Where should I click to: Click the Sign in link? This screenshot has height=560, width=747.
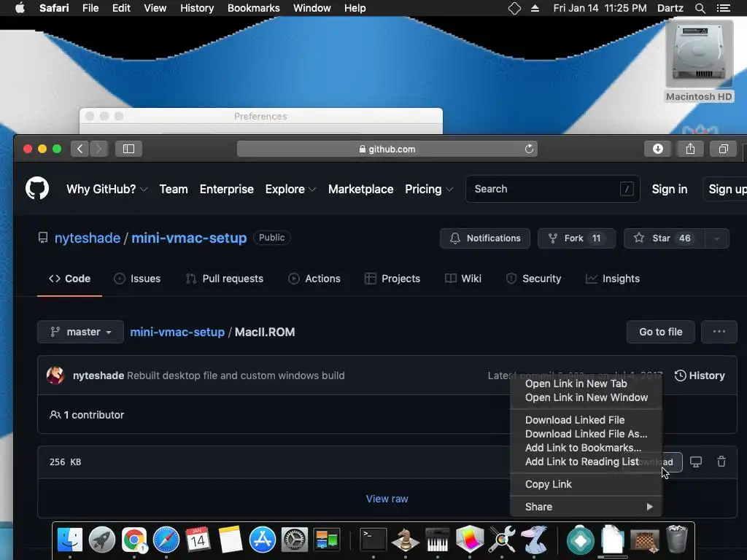coord(670,189)
